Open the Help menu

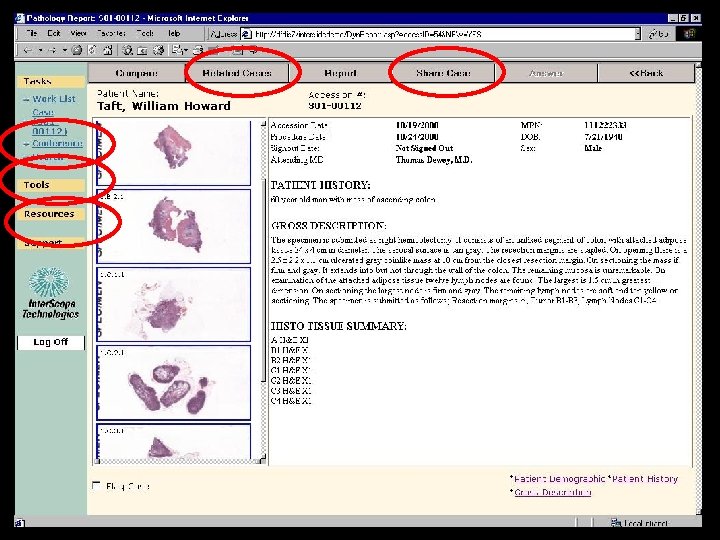(174, 34)
